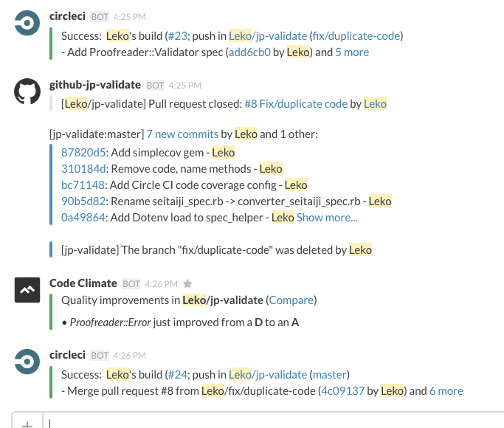Click the Code Climate avatar icon
The image size is (504, 428).
pyautogui.click(x=27, y=290)
